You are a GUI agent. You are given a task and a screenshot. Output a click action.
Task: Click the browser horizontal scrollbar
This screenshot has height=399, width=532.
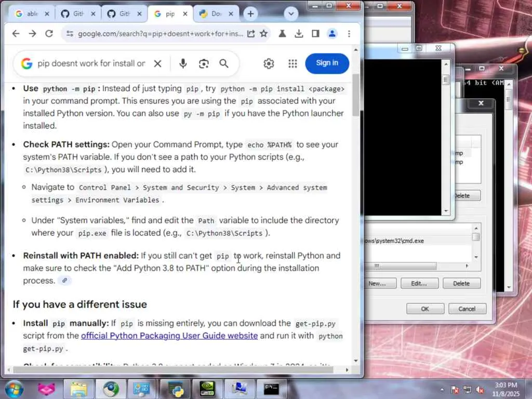coord(172,369)
